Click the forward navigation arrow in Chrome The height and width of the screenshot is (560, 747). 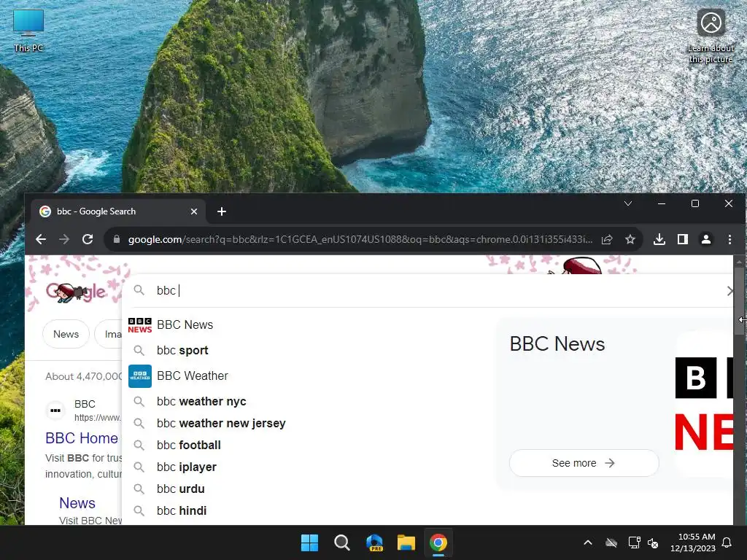click(x=64, y=239)
